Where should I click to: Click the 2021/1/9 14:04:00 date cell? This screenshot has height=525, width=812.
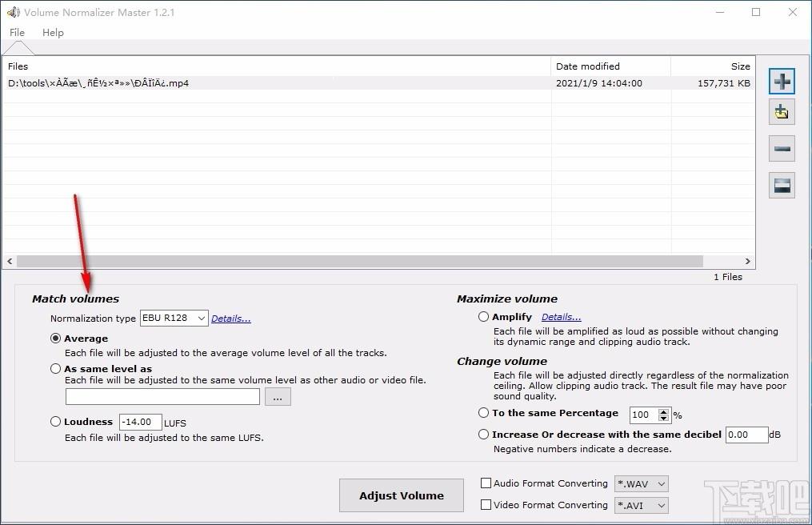(598, 83)
